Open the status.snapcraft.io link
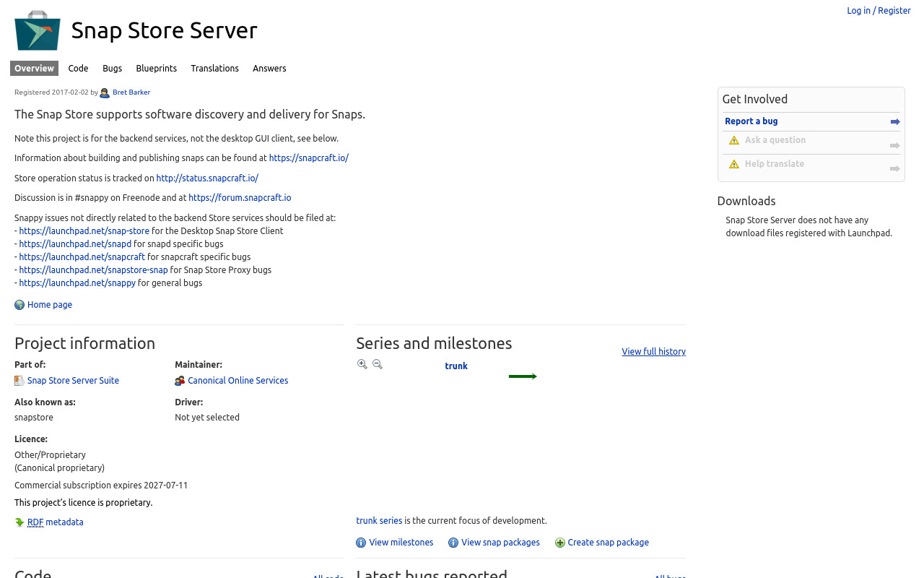 pos(207,178)
